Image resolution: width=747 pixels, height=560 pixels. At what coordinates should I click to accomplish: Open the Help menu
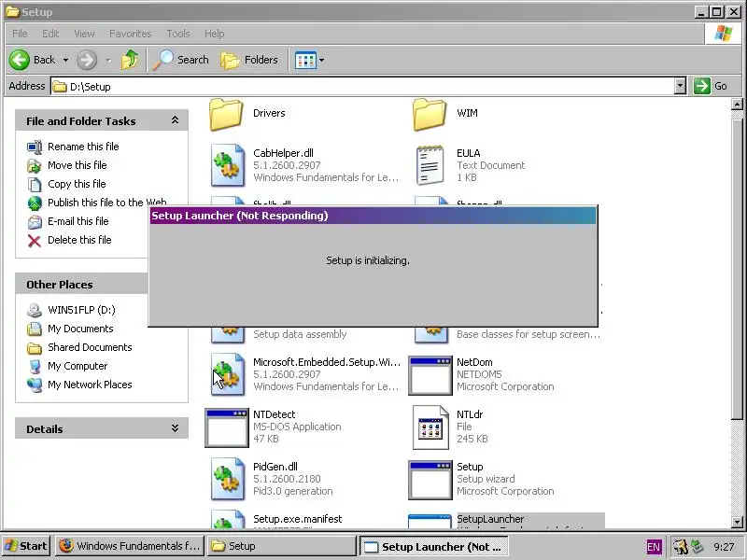click(x=215, y=34)
